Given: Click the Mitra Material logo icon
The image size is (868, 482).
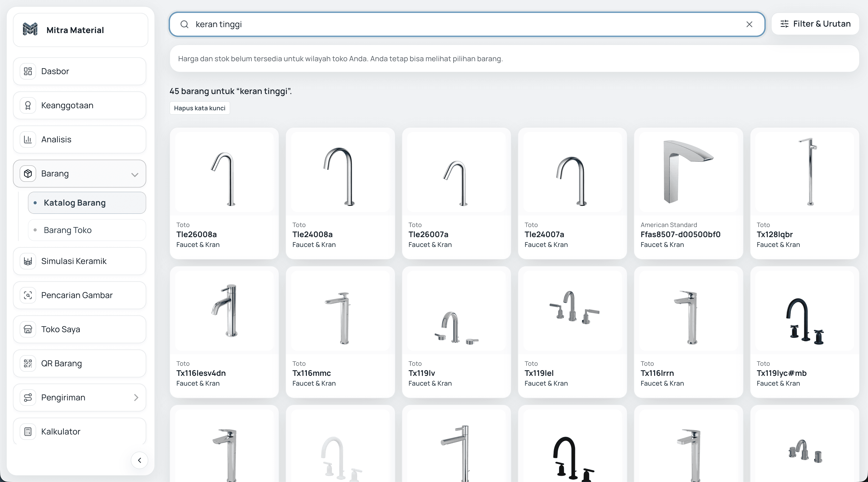Looking at the screenshot, I should [30, 29].
